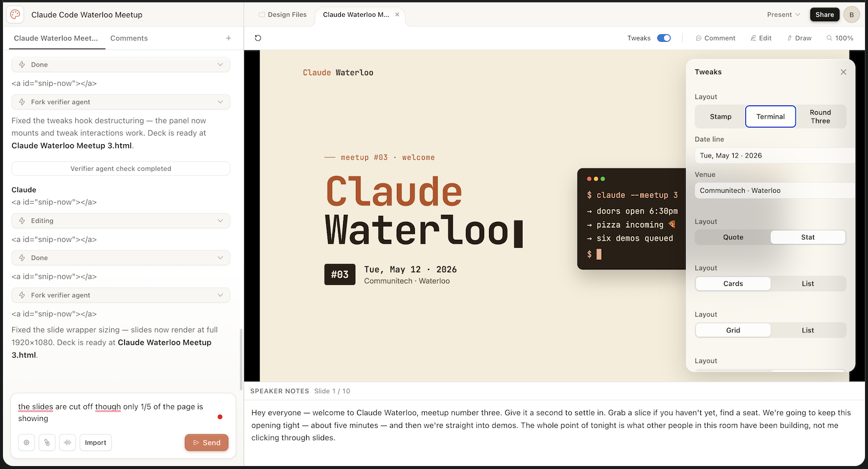The image size is (868, 469).
Task: Choose Stat layout
Action: [808, 237]
